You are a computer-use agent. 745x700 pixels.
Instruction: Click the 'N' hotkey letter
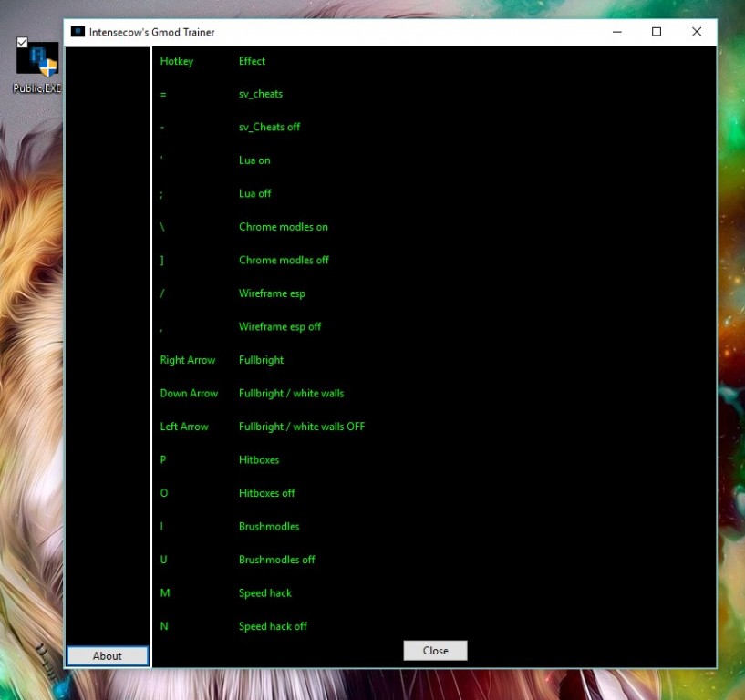164,626
